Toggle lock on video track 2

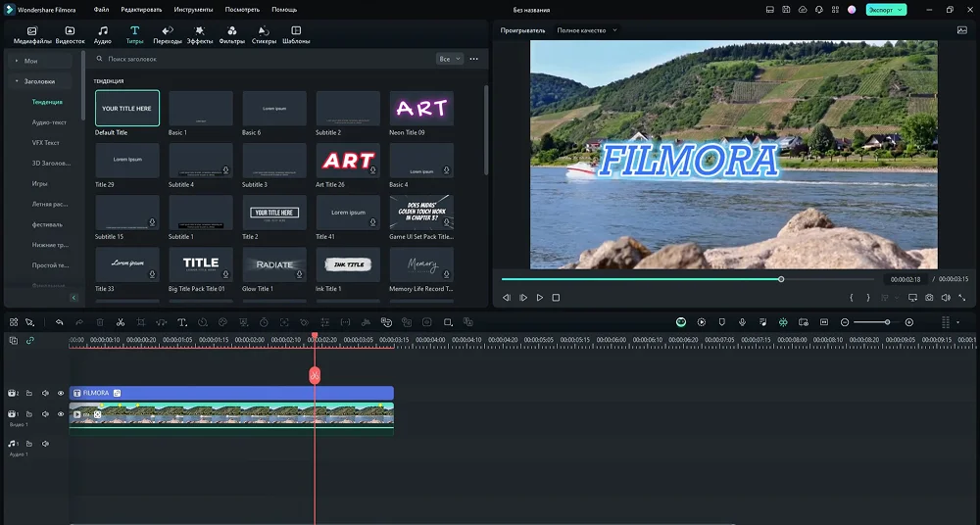29,393
